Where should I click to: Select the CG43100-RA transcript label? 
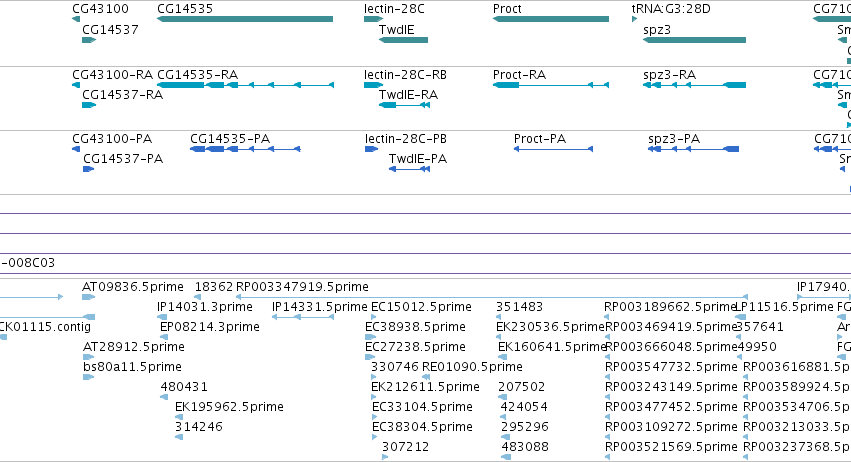pyautogui.click(x=112, y=74)
